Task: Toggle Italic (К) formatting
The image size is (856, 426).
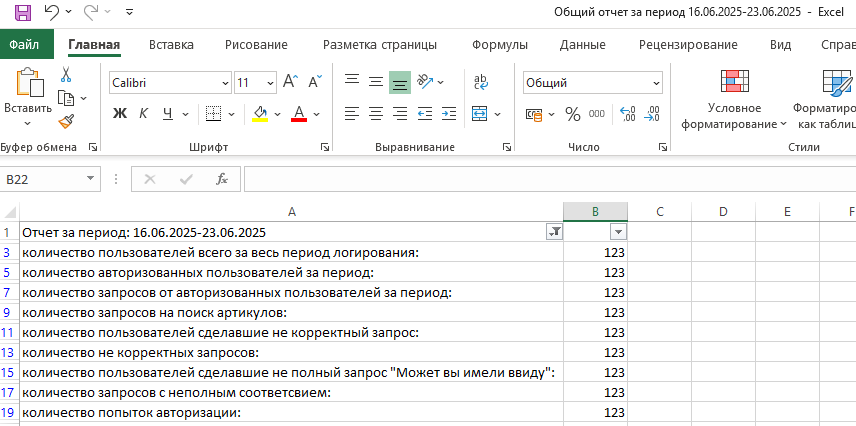Action: pos(144,114)
